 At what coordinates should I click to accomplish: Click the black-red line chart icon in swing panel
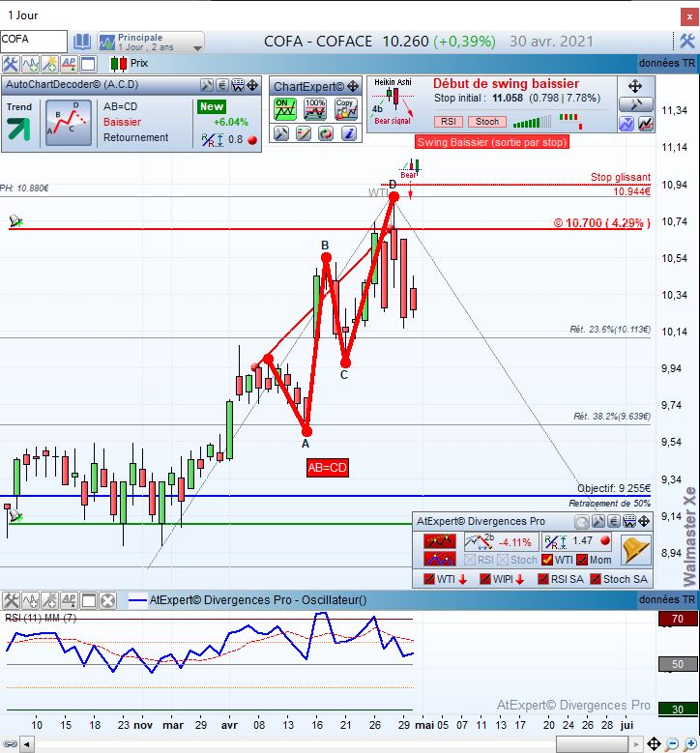coord(646,124)
